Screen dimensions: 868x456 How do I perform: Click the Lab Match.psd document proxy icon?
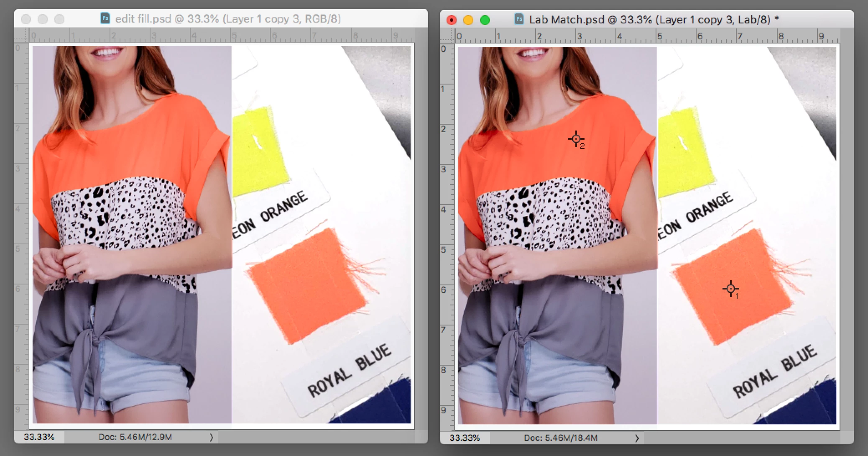(x=519, y=19)
